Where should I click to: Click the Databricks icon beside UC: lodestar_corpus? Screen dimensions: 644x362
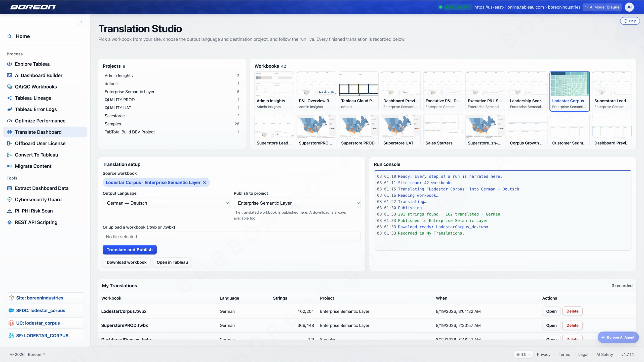coord(11,323)
